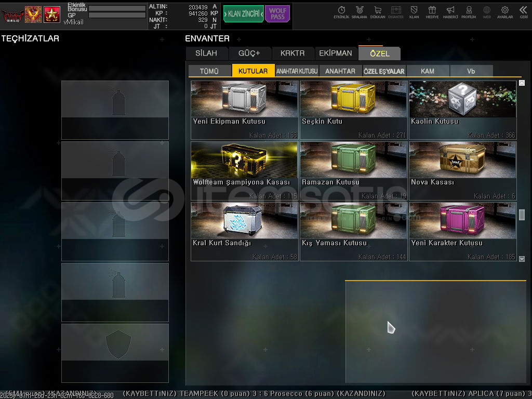The image size is (532, 399).
Task: Select the Kutular sub-tab
Action: pos(253,71)
